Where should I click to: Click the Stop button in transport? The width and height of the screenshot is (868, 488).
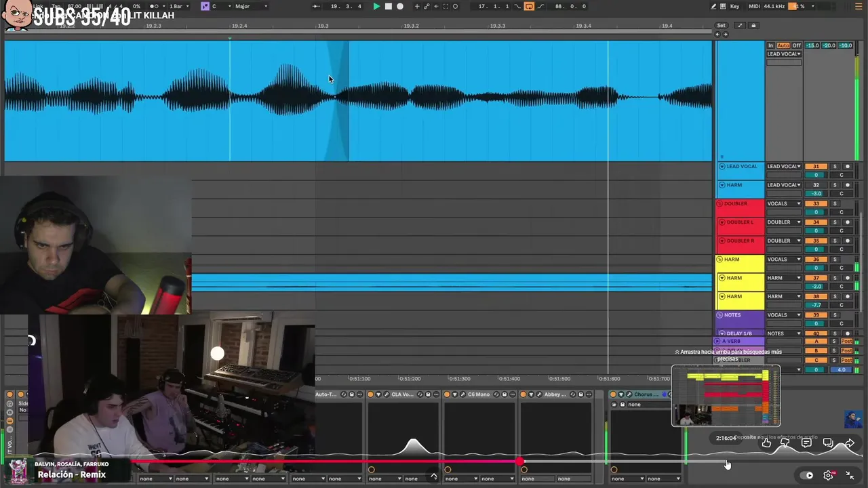point(389,6)
